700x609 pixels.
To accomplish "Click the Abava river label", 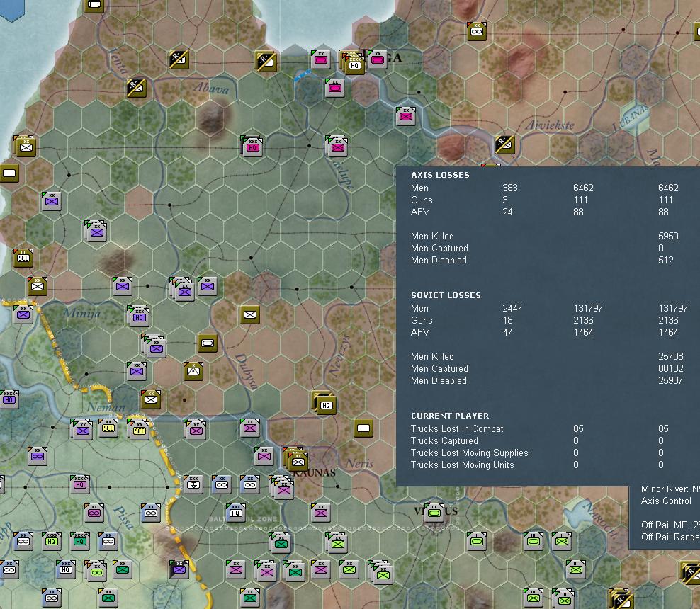I will coord(211,89).
